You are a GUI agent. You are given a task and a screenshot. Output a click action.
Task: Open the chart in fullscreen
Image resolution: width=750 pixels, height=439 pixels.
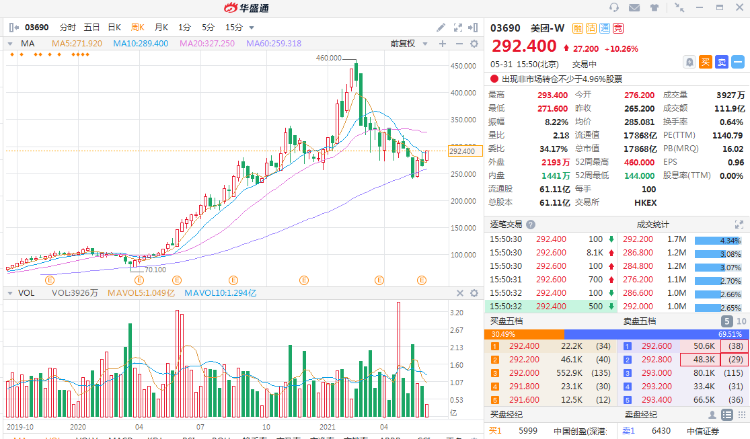[458, 28]
